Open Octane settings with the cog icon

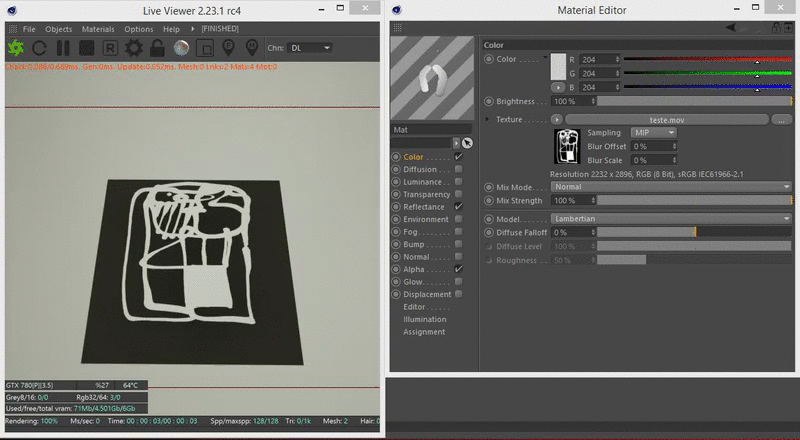(134, 48)
